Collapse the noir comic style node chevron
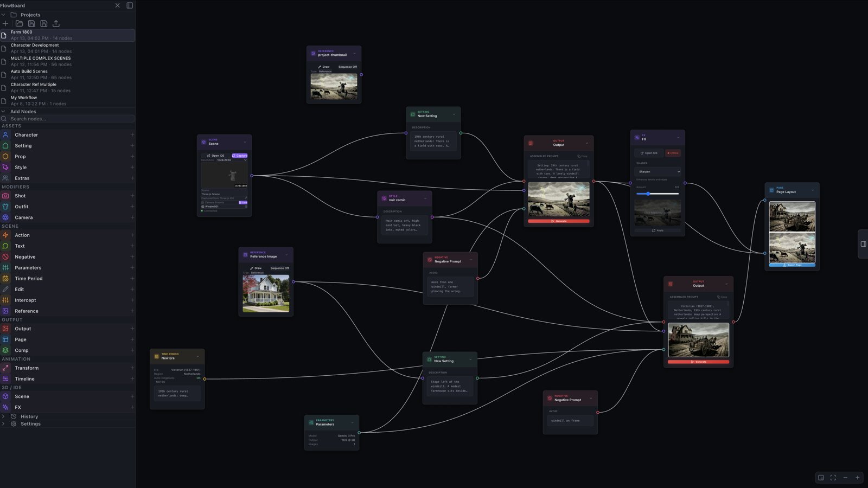This screenshot has width=868, height=488. (425, 198)
